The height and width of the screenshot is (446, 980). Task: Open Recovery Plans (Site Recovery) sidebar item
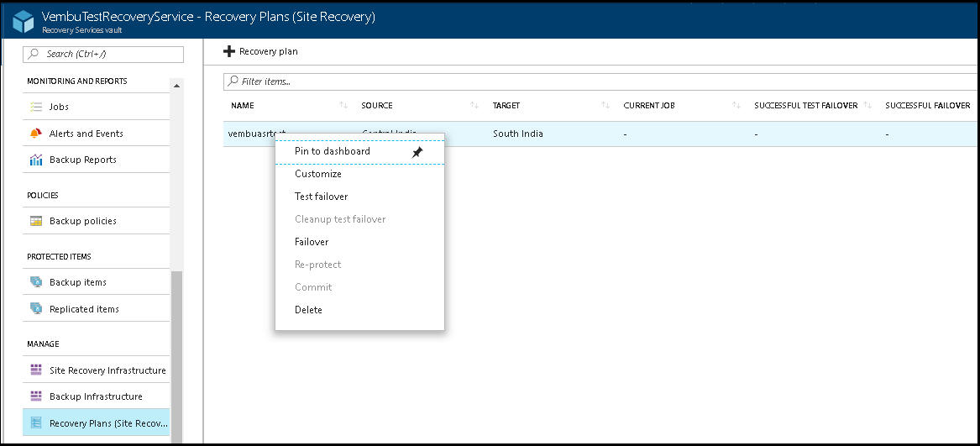97,422
